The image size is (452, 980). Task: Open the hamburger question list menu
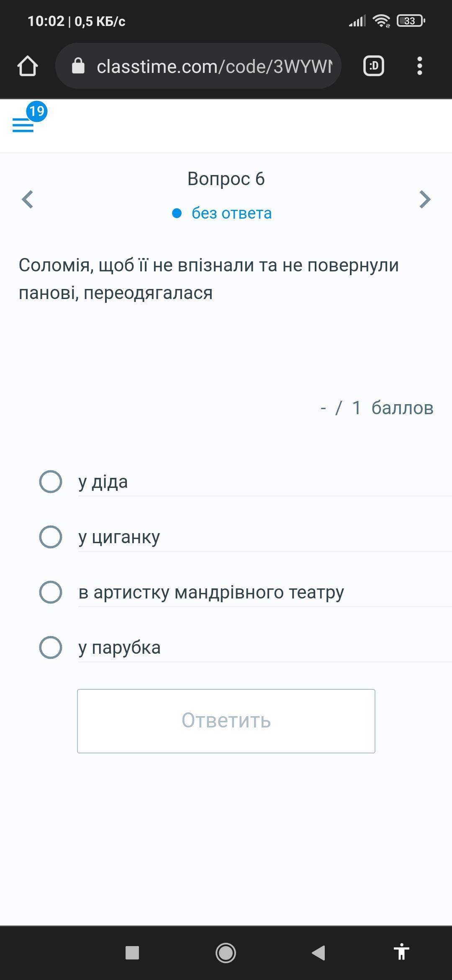click(x=23, y=125)
